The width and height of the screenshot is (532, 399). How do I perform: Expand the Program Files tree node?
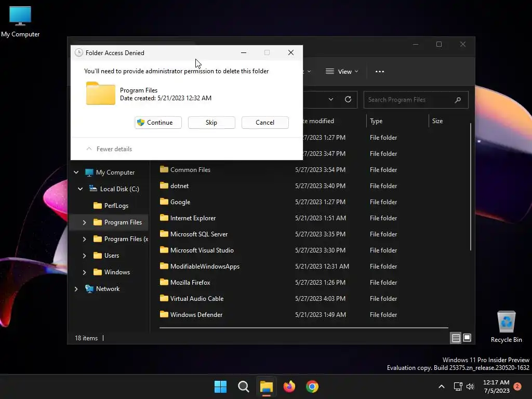pos(85,222)
